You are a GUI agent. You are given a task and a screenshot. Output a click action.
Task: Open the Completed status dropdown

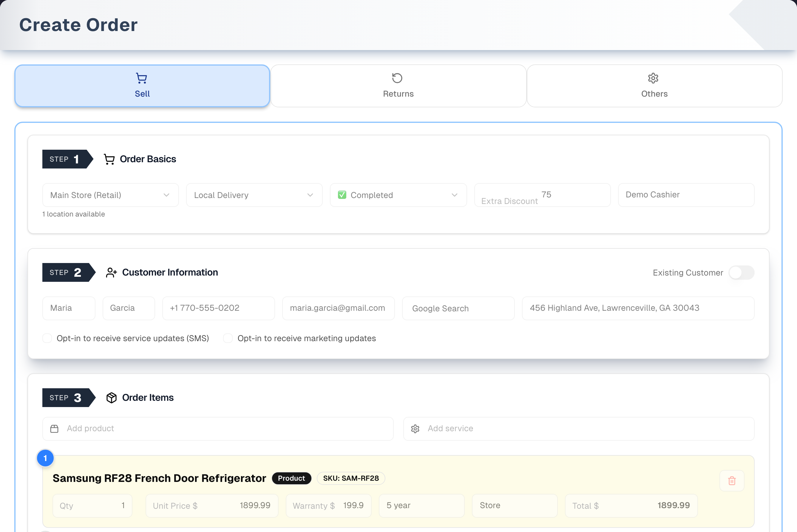tap(398, 195)
